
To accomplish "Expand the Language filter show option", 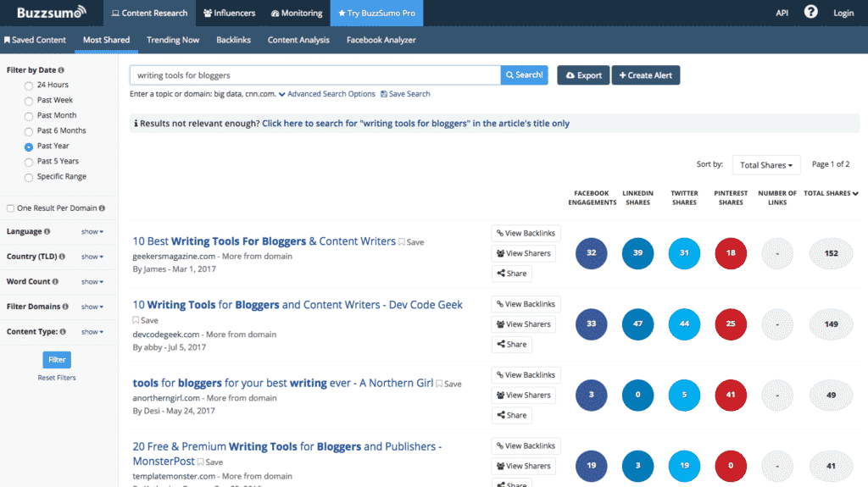I will [x=92, y=231].
